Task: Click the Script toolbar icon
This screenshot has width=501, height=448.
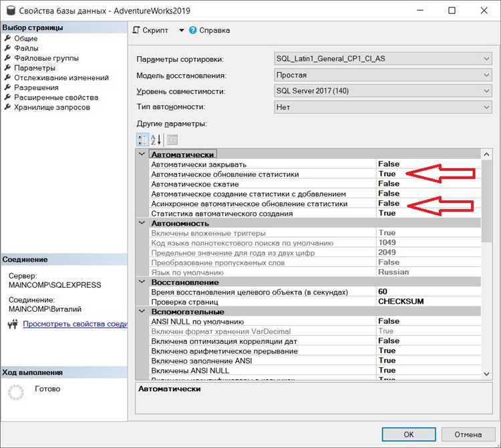Action: coord(136,30)
